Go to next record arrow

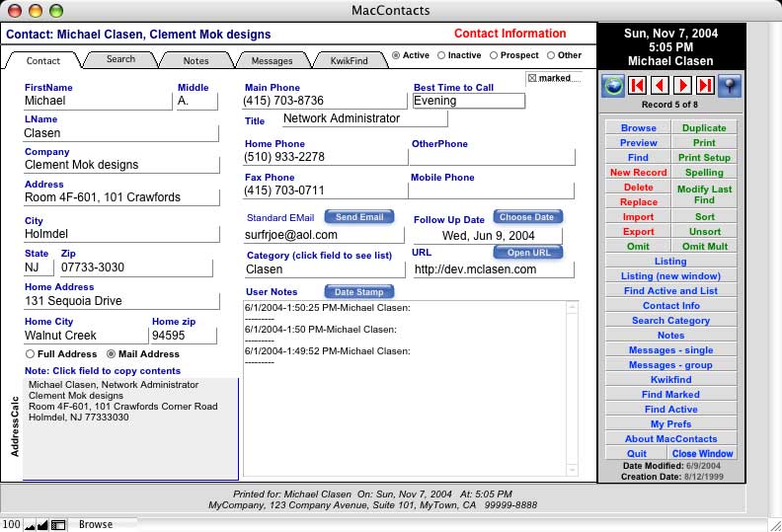coord(682,86)
